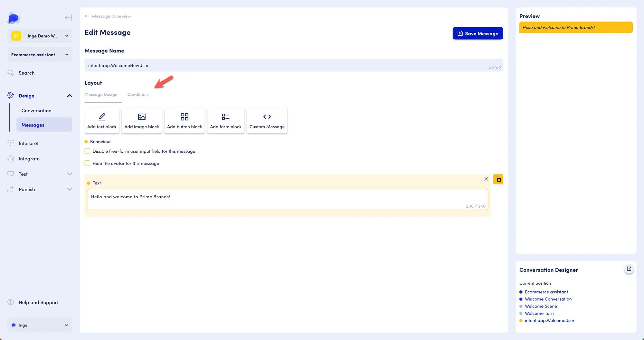Open Welcome Turn link
This screenshot has width=644, height=340.
point(539,313)
